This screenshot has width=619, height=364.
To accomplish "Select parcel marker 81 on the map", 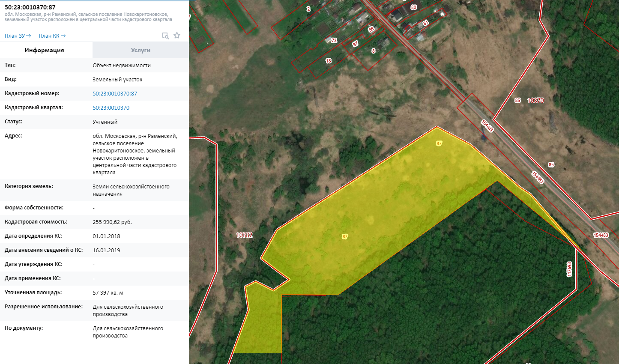I will click(x=425, y=23).
